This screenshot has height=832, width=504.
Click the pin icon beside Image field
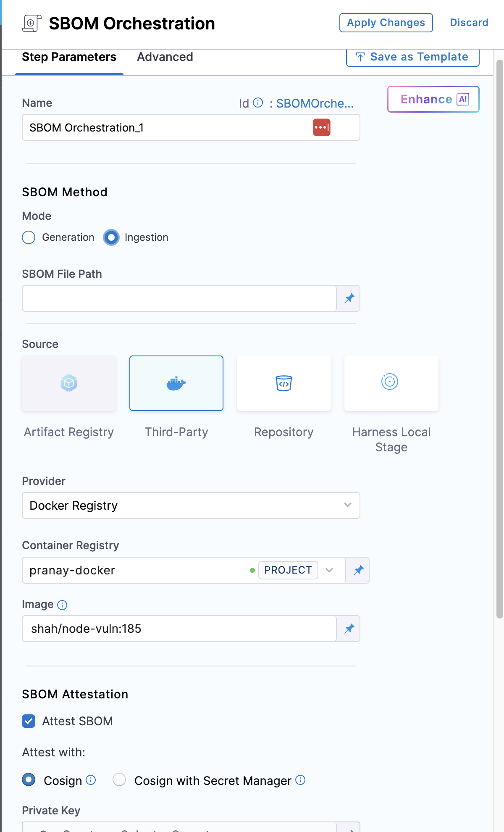(349, 629)
